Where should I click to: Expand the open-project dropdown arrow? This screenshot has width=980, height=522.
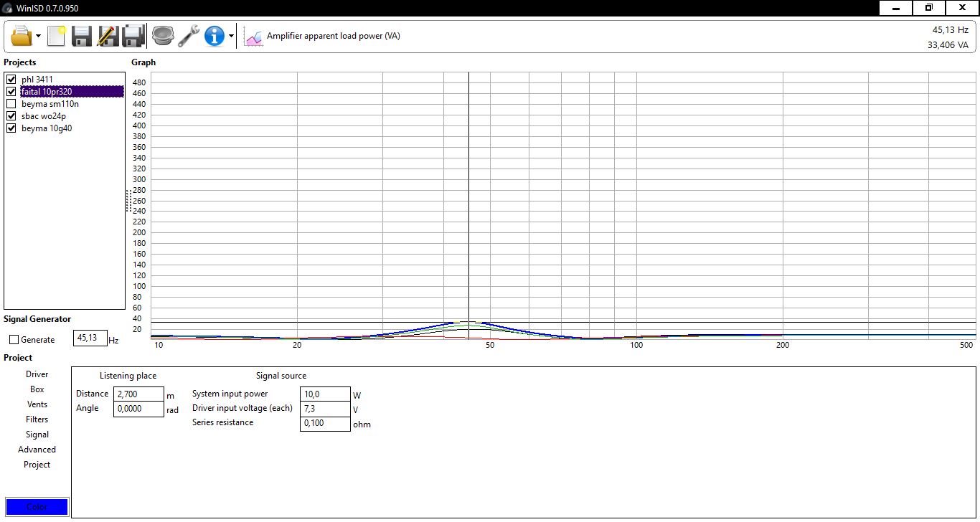point(38,36)
